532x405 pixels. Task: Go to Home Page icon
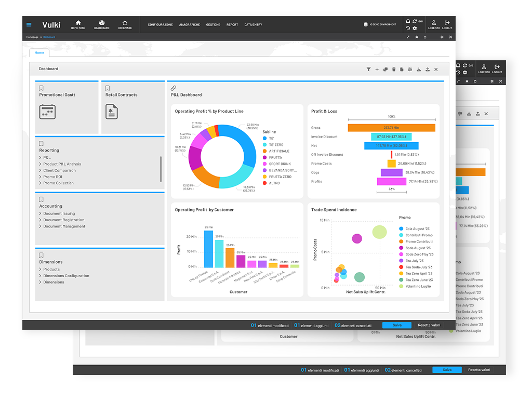(x=78, y=24)
